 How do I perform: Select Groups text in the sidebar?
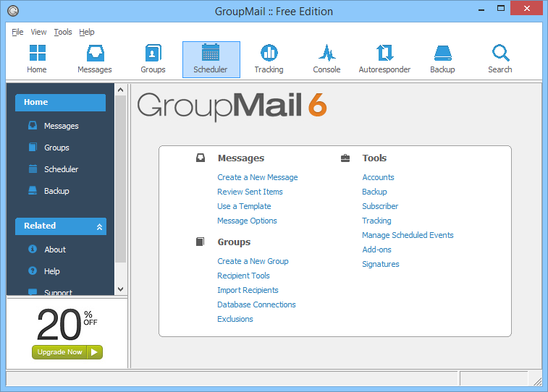[x=56, y=148]
